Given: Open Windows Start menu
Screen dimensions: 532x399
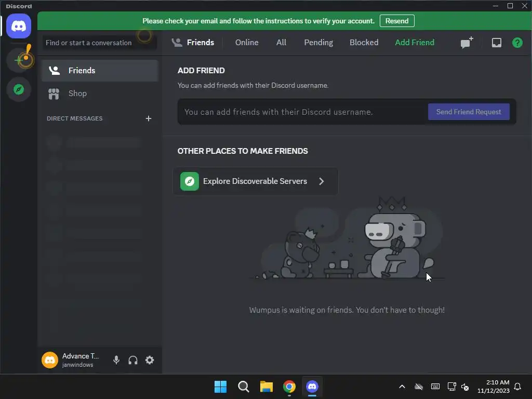Looking at the screenshot, I should click(220, 387).
